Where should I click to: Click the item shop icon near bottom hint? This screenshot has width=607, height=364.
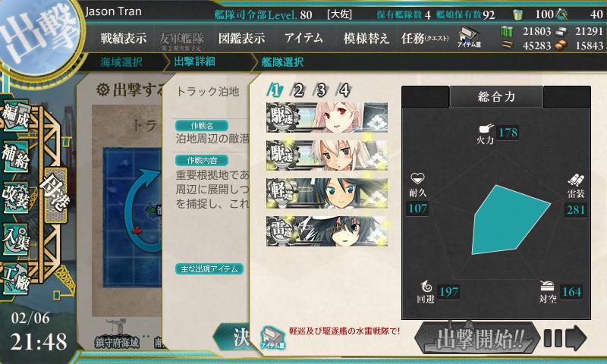click(x=272, y=337)
